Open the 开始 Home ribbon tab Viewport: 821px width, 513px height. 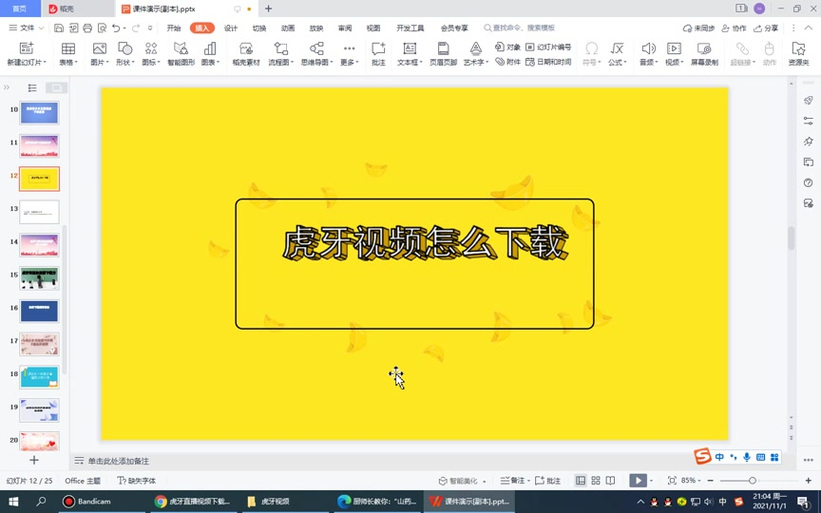pyautogui.click(x=174, y=28)
